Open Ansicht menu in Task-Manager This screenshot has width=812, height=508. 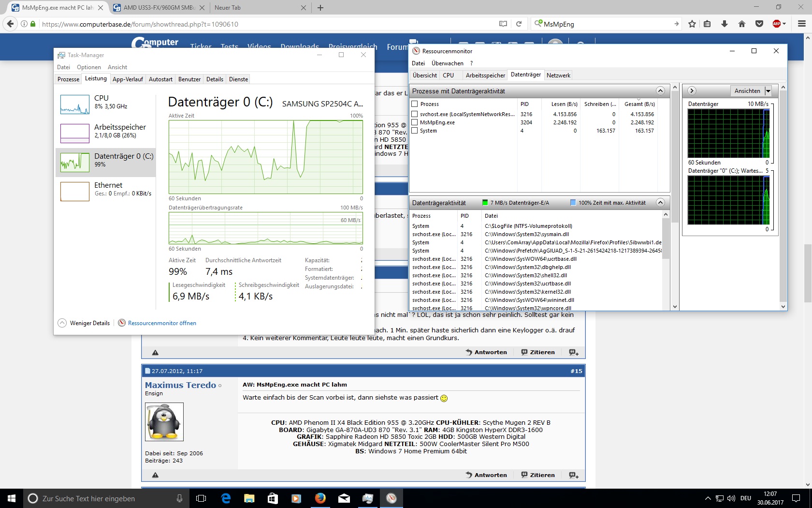point(117,67)
